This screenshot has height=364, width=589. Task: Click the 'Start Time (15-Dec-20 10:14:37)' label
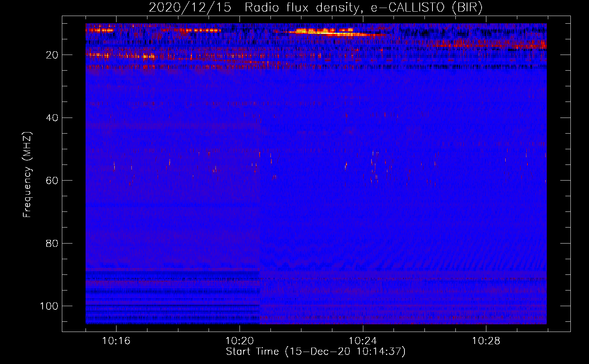click(x=316, y=352)
